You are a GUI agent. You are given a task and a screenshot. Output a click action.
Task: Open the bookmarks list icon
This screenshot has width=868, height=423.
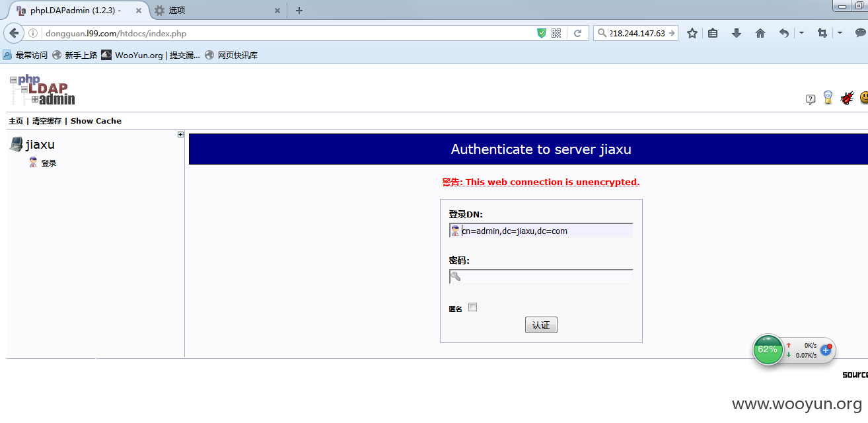[713, 33]
